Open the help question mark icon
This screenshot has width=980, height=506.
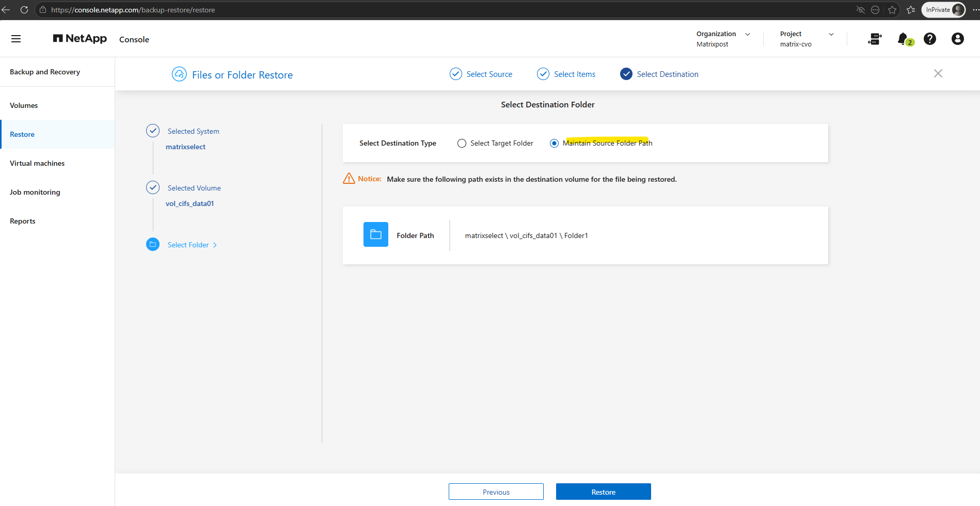pyautogui.click(x=930, y=39)
